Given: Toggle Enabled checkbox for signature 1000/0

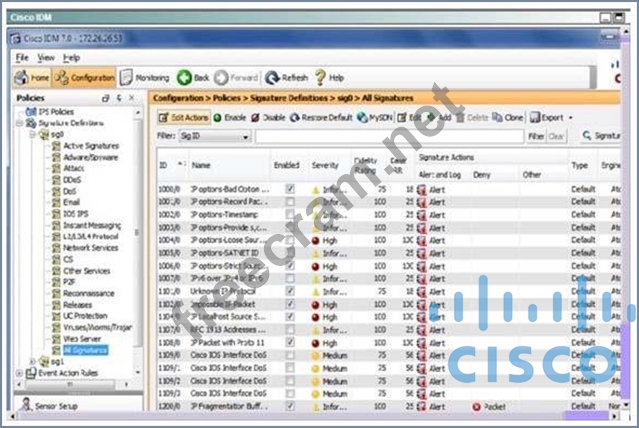Looking at the screenshot, I should pyautogui.click(x=290, y=188).
